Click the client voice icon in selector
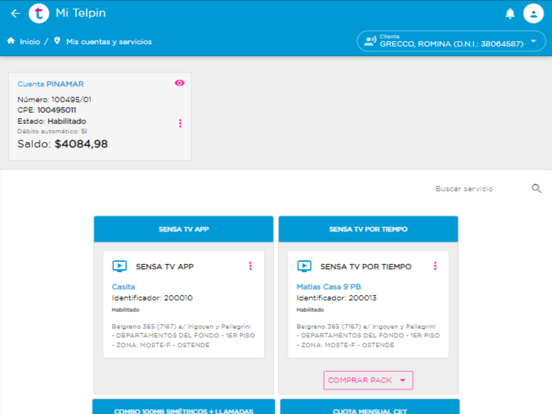This screenshot has height=414, width=552. 370,42
